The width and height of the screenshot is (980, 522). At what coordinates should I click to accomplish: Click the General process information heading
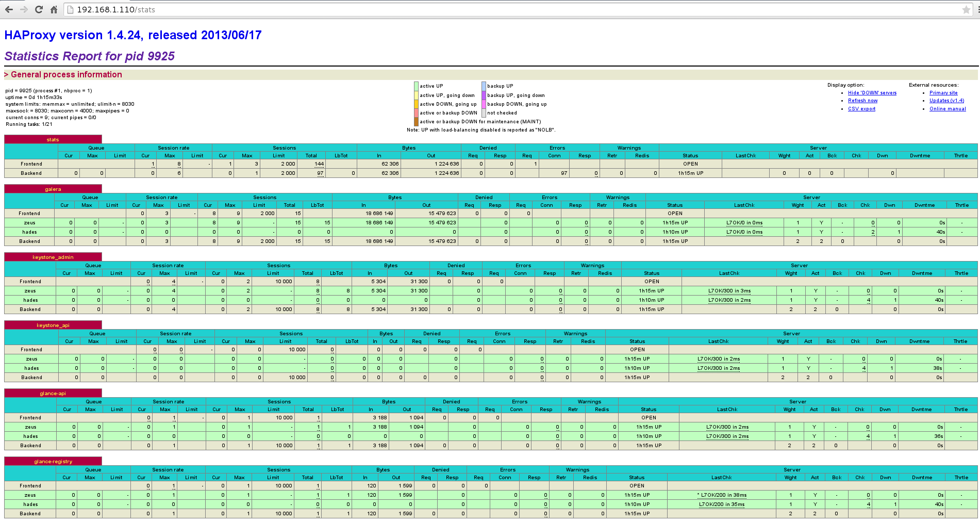(66, 75)
